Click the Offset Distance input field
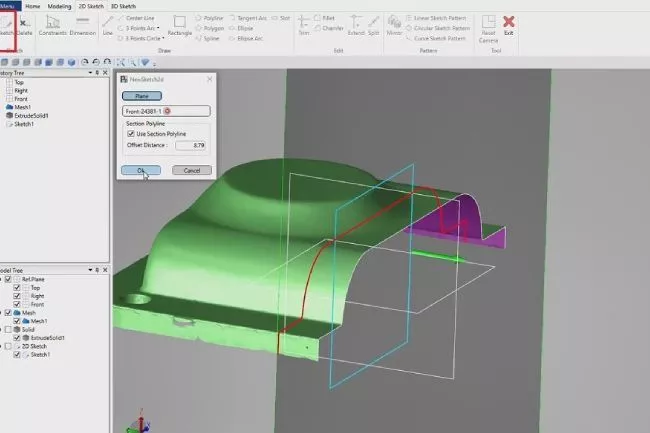This screenshot has height=433, width=650. (x=190, y=145)
